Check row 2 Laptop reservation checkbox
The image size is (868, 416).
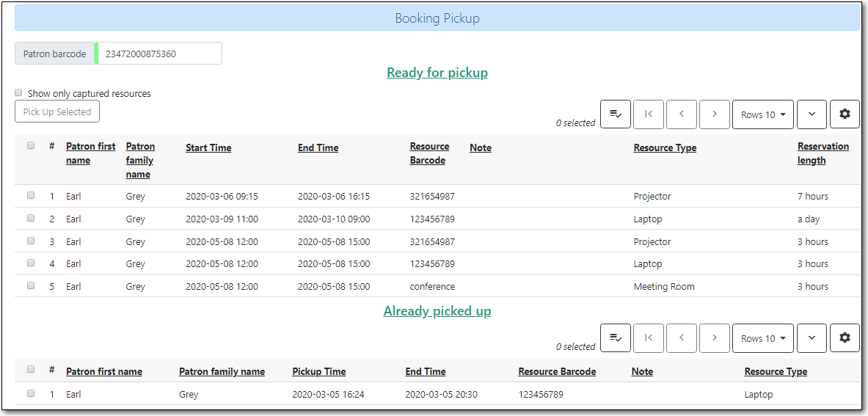tap(31, 218)
